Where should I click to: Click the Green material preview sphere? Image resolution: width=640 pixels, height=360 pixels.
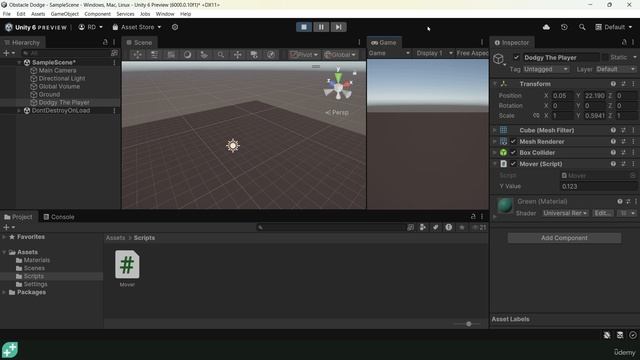coord(505,205)
